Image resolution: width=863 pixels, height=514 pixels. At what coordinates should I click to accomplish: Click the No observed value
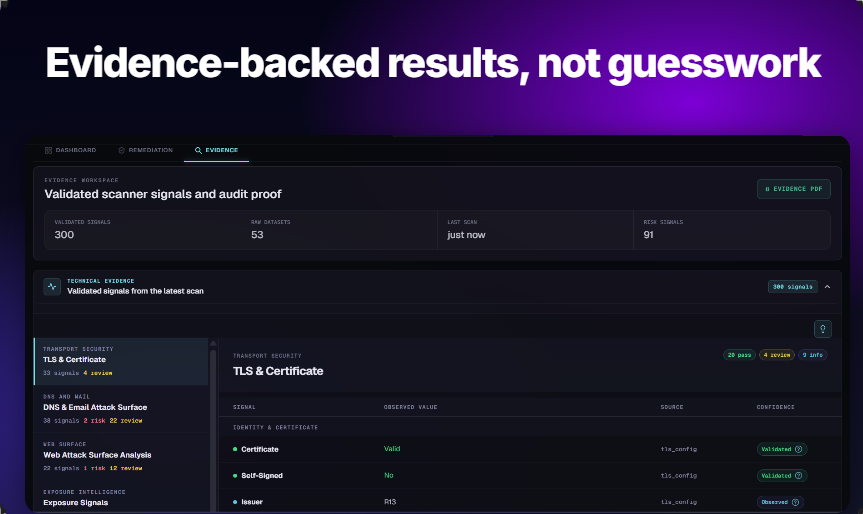tap(389, 475)
